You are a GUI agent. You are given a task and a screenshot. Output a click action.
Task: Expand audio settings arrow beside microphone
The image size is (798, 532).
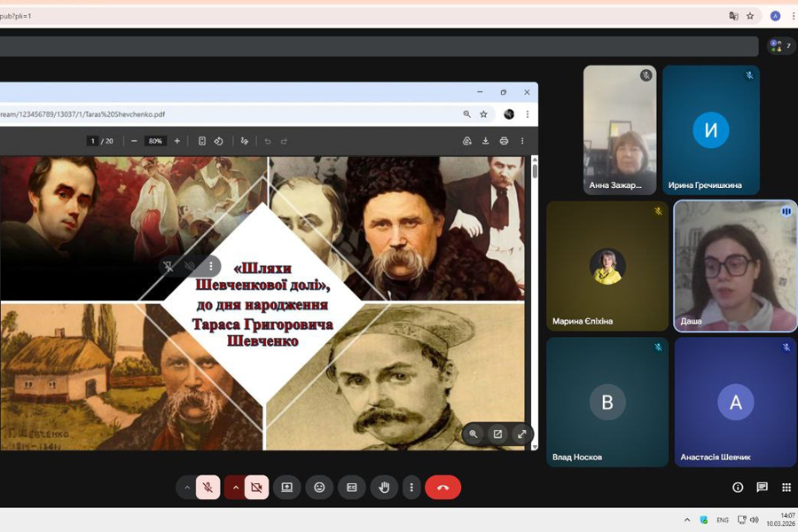[x=186, y=488]
